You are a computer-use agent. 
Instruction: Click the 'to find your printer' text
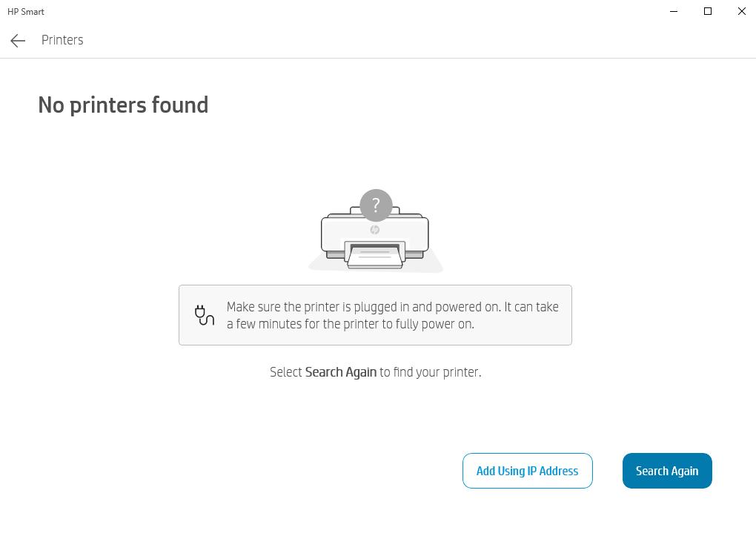pos(430,372)
